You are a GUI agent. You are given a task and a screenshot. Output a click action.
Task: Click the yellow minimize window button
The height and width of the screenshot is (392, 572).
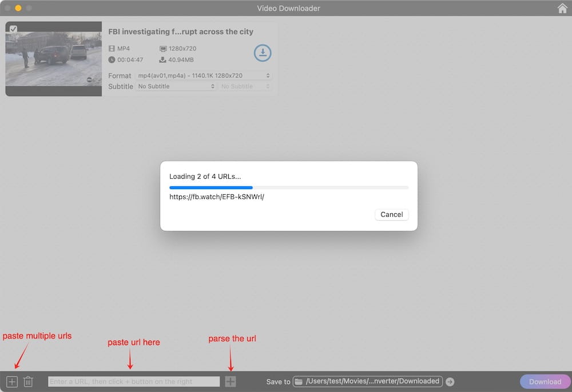[x=18, y=8]
